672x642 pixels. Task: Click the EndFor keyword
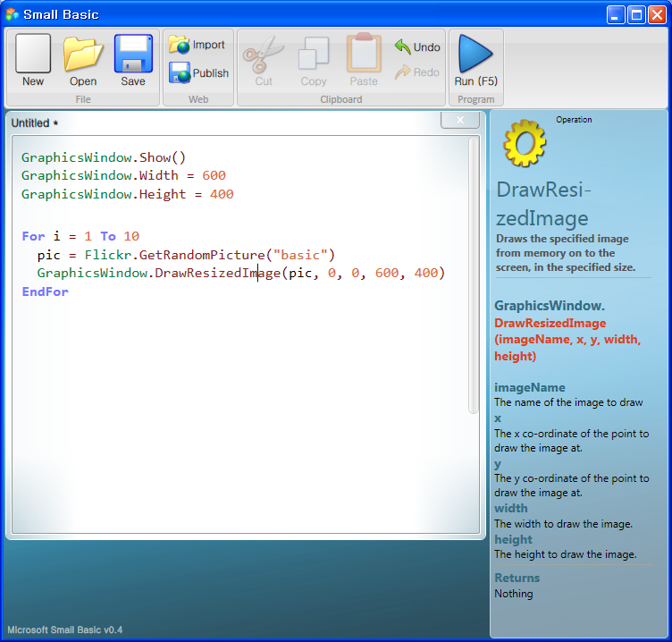[x=45, y=291]
